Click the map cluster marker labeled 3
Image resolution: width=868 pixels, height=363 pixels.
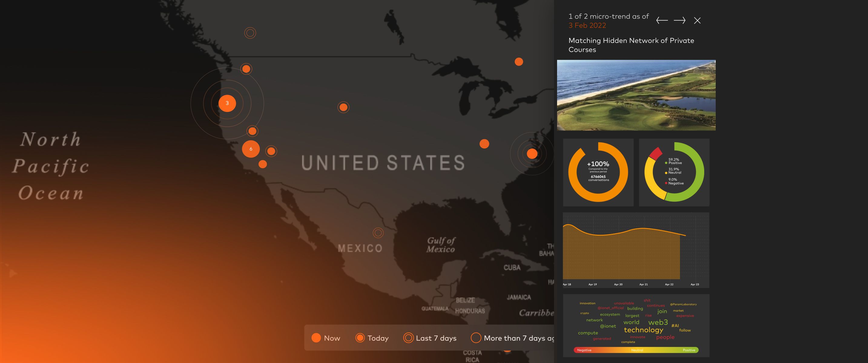pyautogui.click(x=227, y=103)
